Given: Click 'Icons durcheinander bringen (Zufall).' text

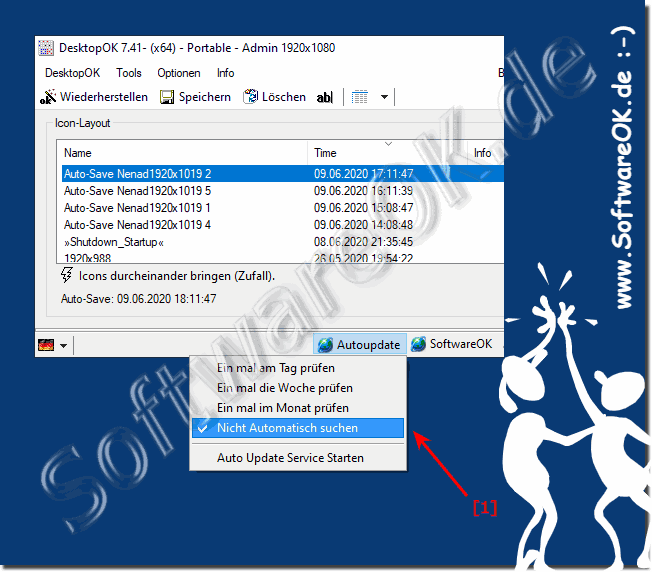Looking at the screenshot, I should 177,276.
